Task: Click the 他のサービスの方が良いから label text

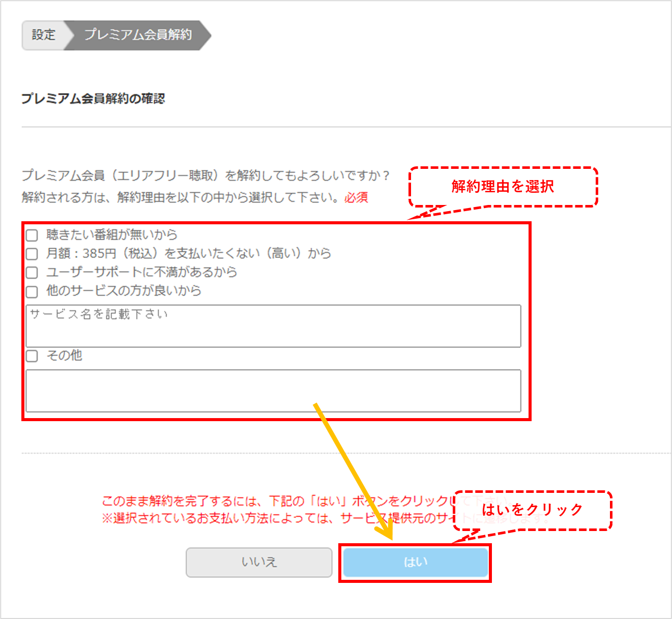Action: tap(124, 290)
